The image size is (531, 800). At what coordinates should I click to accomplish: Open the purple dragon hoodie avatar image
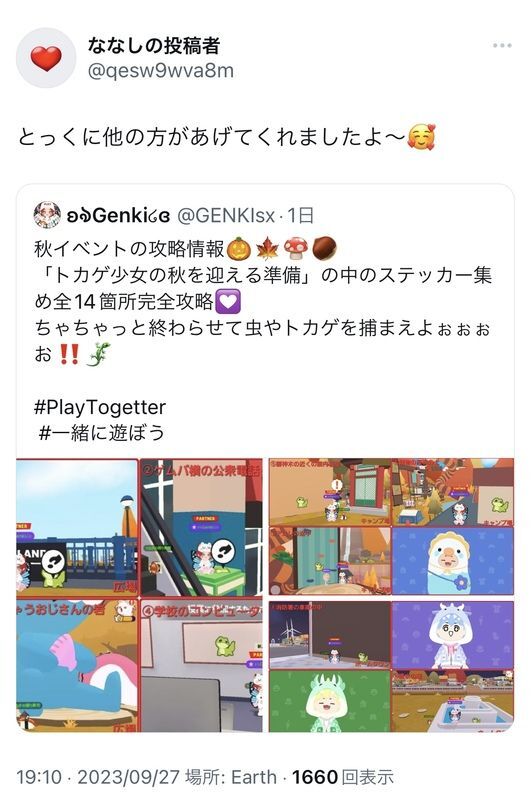click(452, 635)
